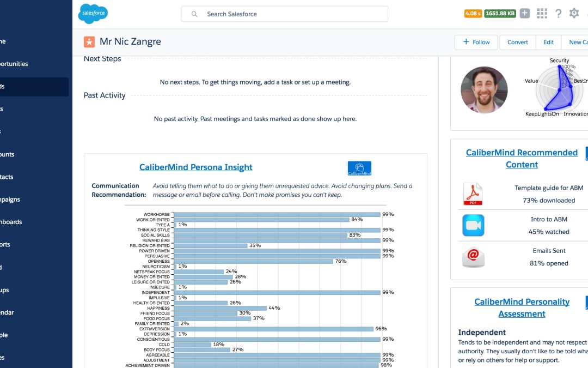Select the Dashboards sidebar item

tap(34, 222)
